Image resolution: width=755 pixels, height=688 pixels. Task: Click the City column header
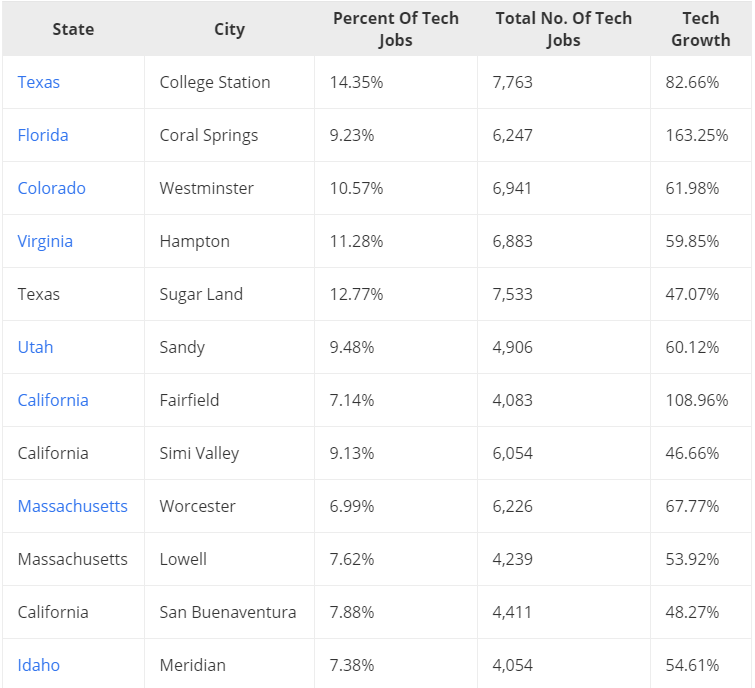pyautogui.click(x=229, y=29)
